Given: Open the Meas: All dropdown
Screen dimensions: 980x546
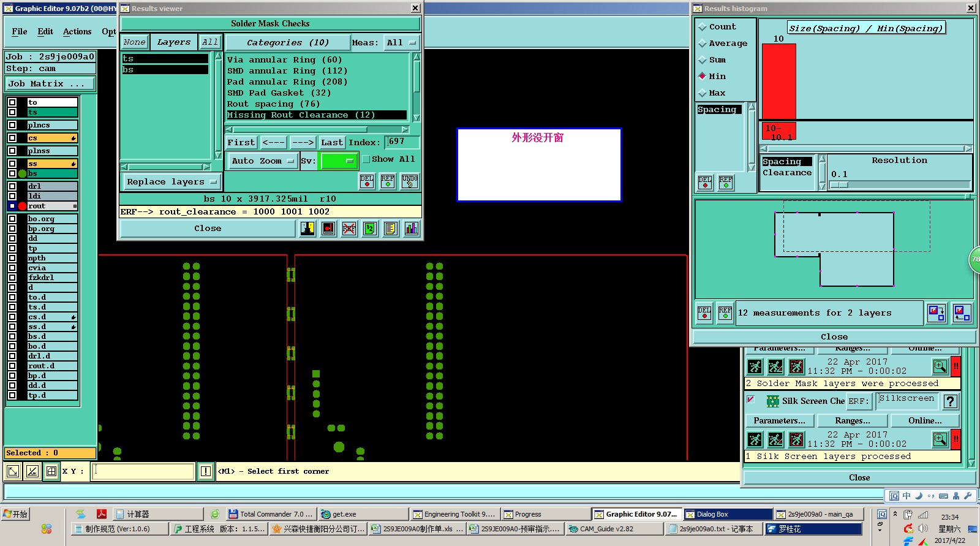Looking at the screenshot, I should pos(402,43).
